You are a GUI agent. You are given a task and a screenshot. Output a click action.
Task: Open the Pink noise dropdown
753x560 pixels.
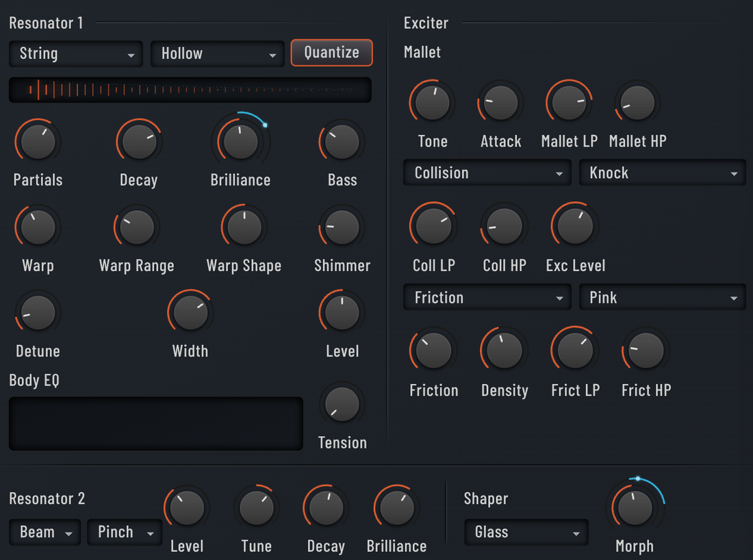click(662, 297)
